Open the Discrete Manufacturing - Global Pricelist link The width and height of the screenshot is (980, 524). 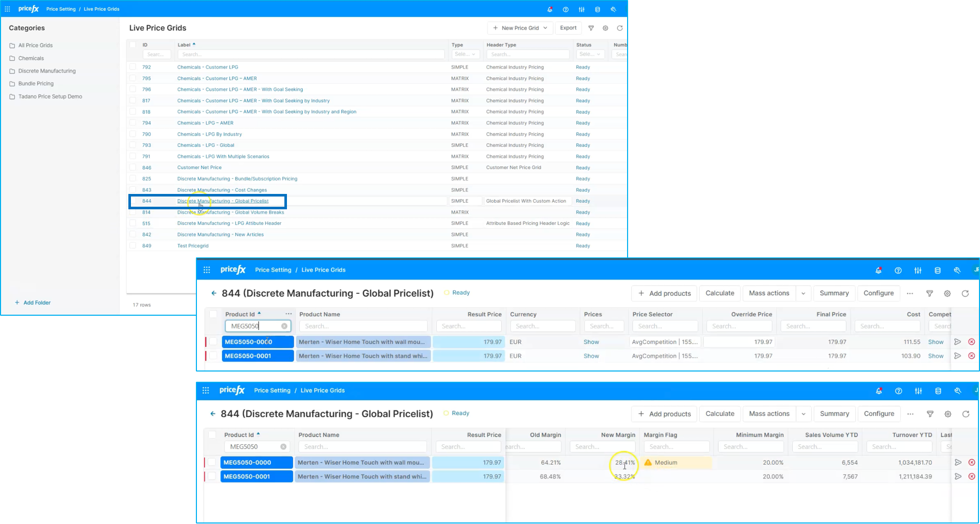[223, 201]
